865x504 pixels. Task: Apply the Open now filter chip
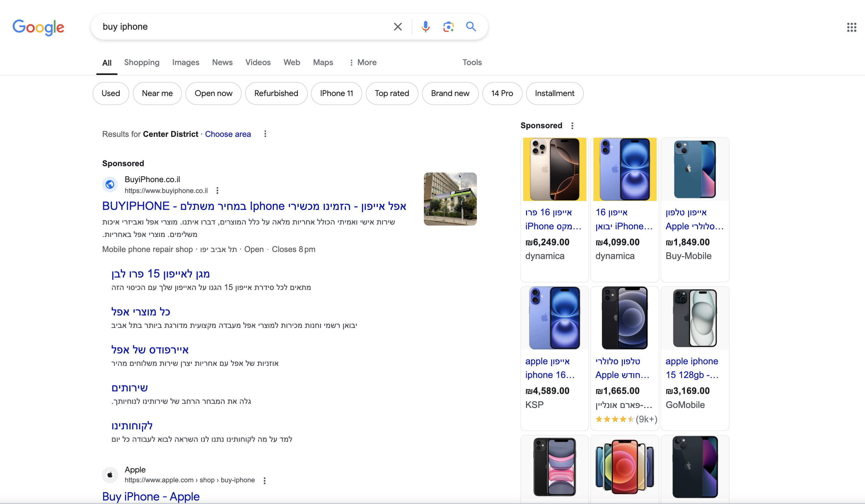click(214, 93)
